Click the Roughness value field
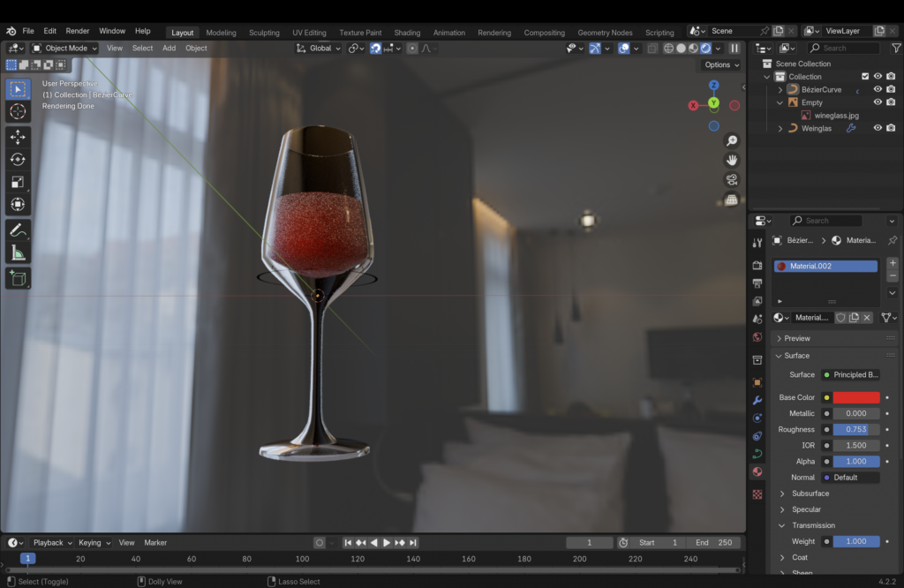 (x=855, y=429)
